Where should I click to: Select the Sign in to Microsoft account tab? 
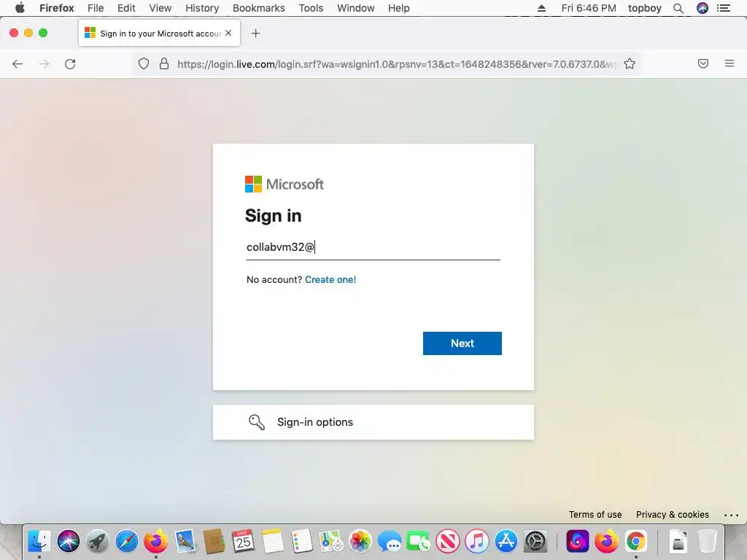coord(159,34)
